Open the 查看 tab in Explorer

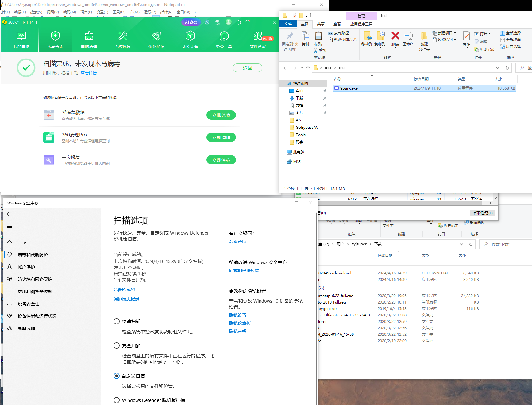pos(337,24)
